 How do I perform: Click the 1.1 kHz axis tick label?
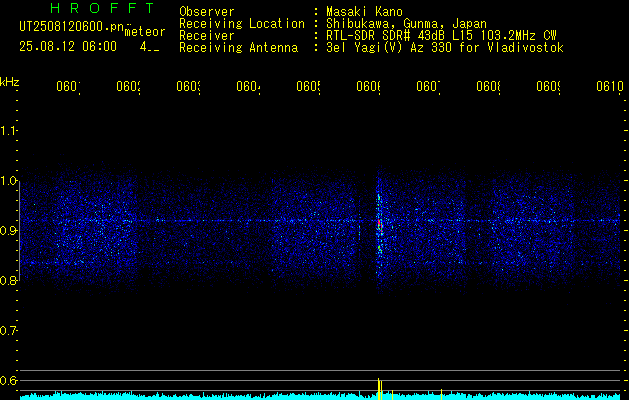(8, 131)
